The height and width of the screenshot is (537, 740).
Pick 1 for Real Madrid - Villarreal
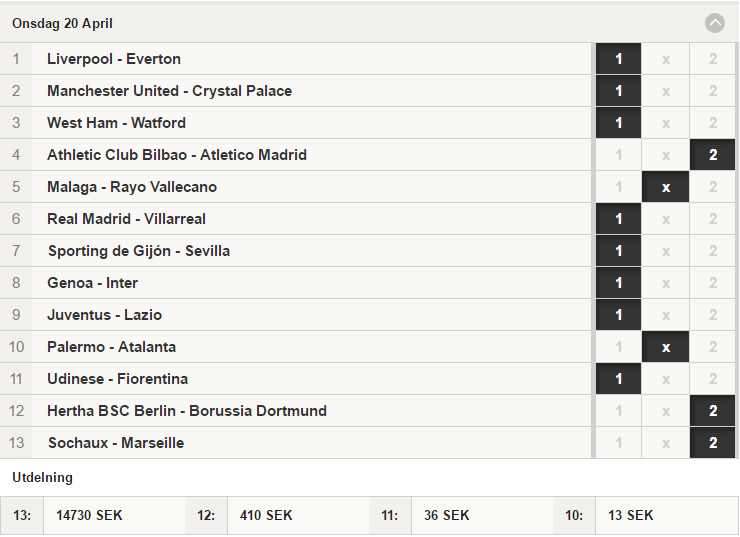coord(618,219)
